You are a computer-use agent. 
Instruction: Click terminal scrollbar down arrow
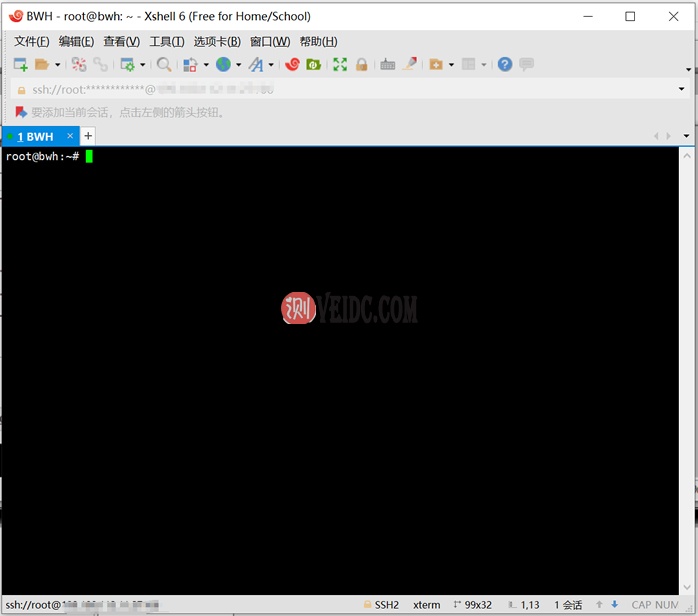point(687,587)
